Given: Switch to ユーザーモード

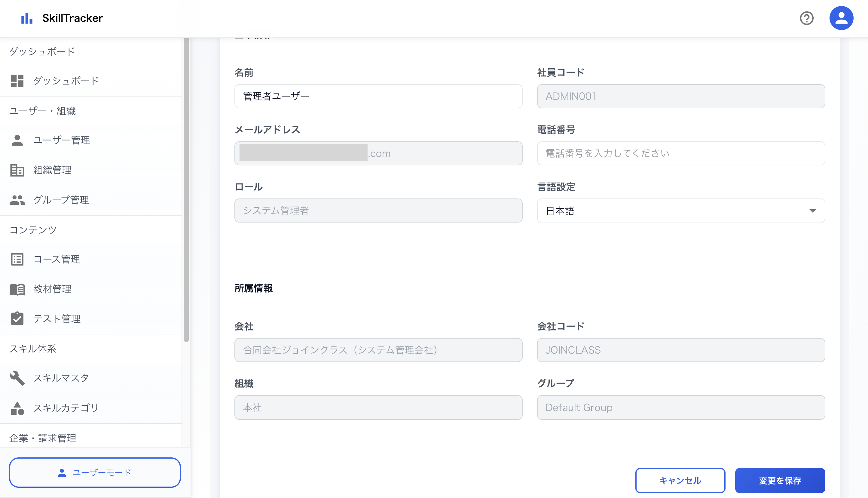Looking at the screenshot, I should [x=95, y=472].
